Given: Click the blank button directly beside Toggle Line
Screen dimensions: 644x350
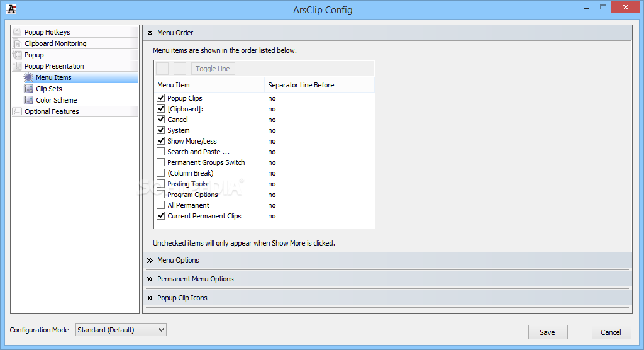Looking at the screenshot, I should point(180,69).
